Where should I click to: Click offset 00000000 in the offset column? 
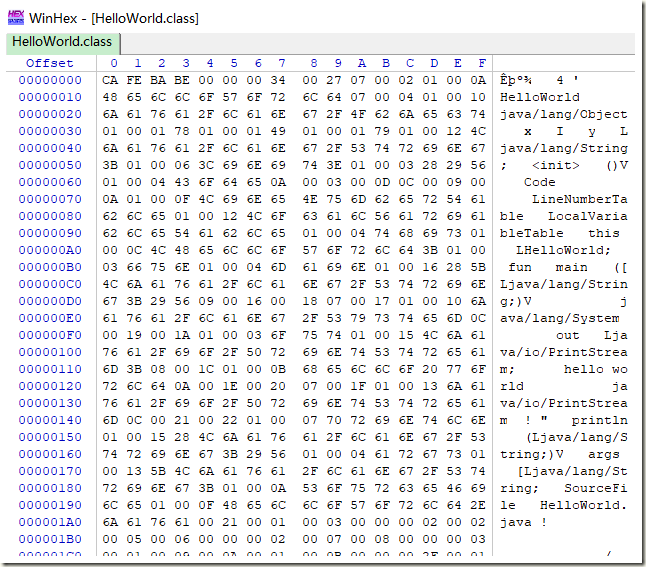tap(50, 80)
